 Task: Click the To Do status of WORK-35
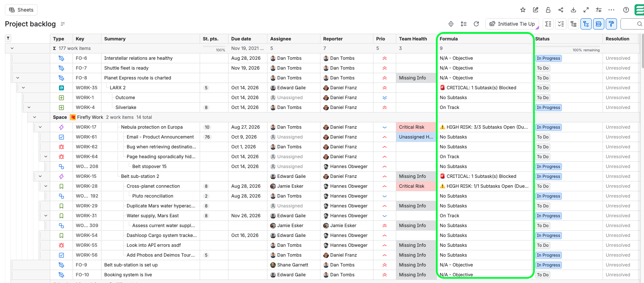[543, 88]
